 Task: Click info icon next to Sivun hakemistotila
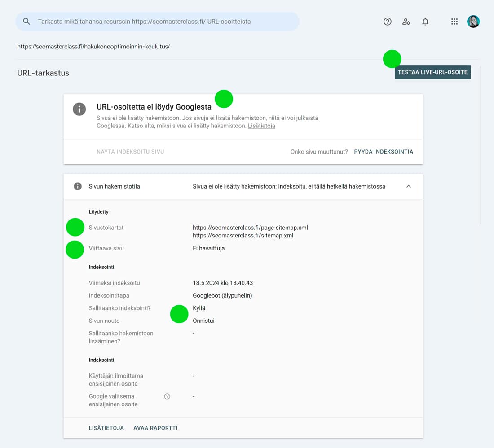pyautogui.click(x=78, y=186)
